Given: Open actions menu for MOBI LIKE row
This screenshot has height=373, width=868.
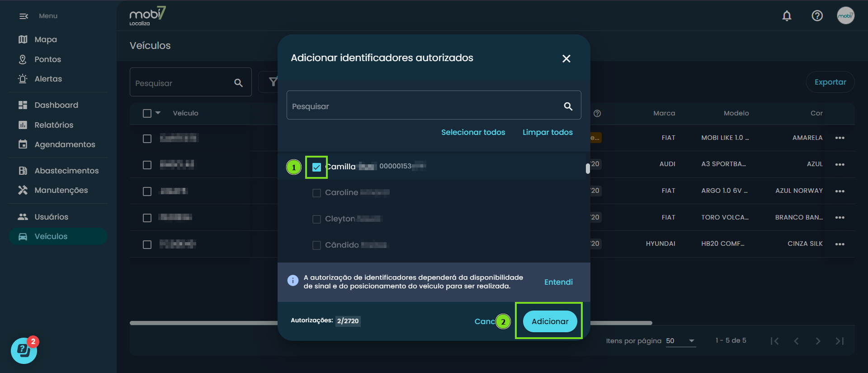Looking at the screenshot, I should (x=840, y=138).
